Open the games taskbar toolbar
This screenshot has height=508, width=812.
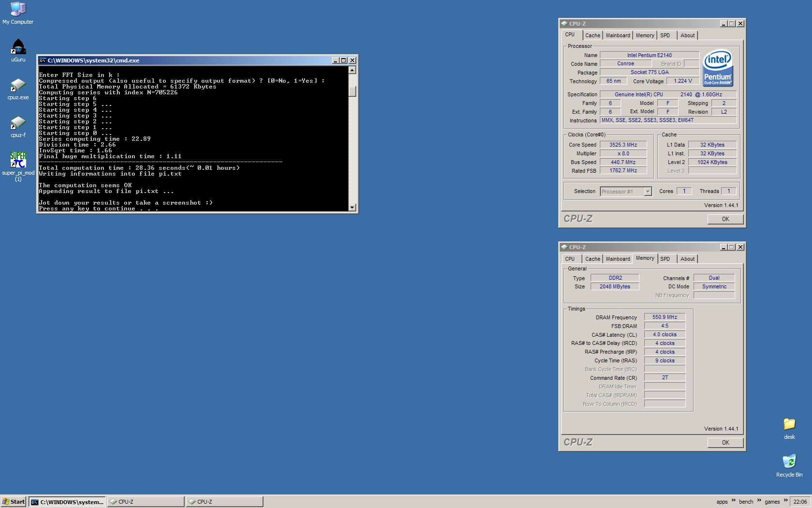click(x=772, y=502)
